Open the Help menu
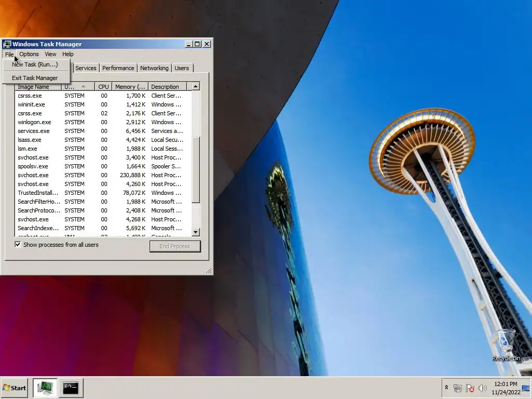The height and width of the screenshot is (399, 532). [68, 54]
